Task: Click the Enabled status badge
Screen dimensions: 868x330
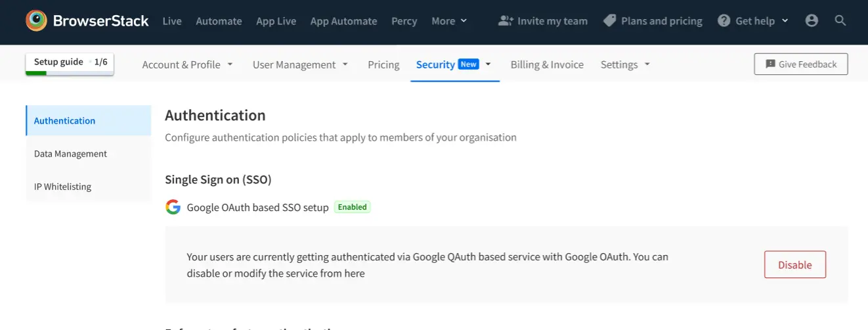Action: click(x=353, y=207)
